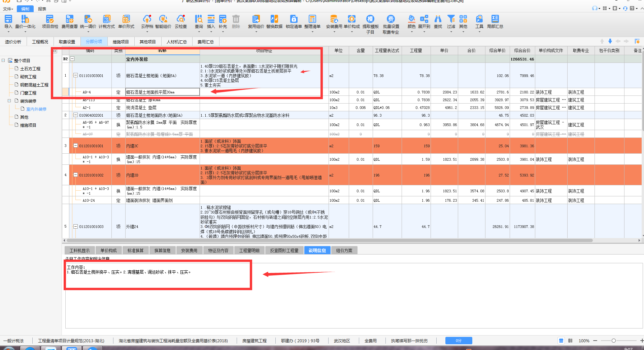Collapse the left tree panel with «
Image resolution: width=644 pixels, height=350 pixels.
(x=55, y=51)
